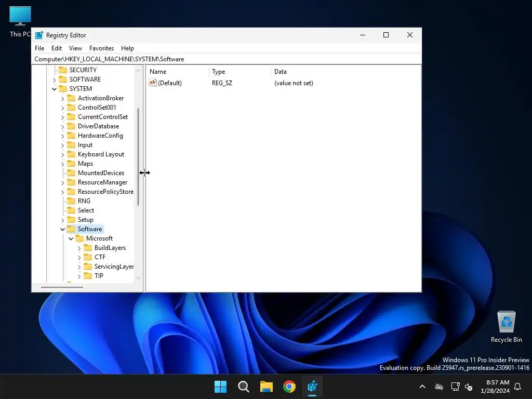Click the Maps folder icon
The width and height of the screenshot is (532, 399).
point(71,164)
